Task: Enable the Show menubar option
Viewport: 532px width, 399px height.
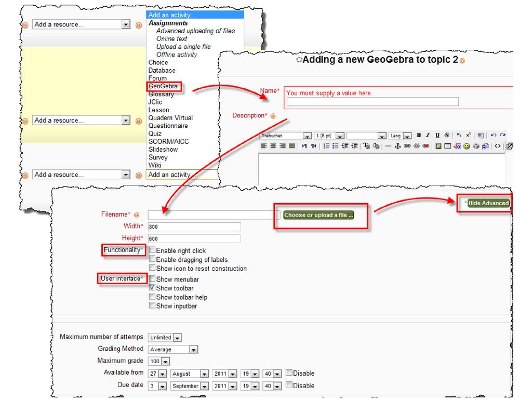Action: pos(152,278)
